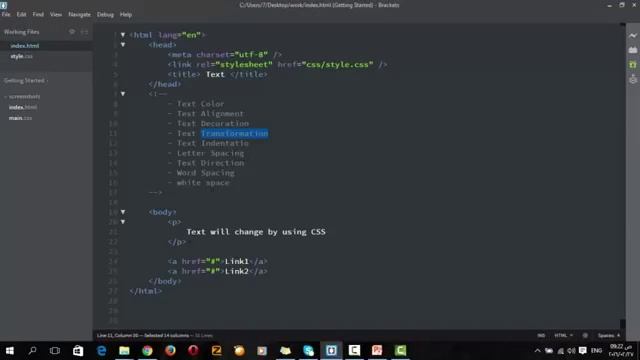Collapse the comment block fold arrow

(x=123, y=94)
